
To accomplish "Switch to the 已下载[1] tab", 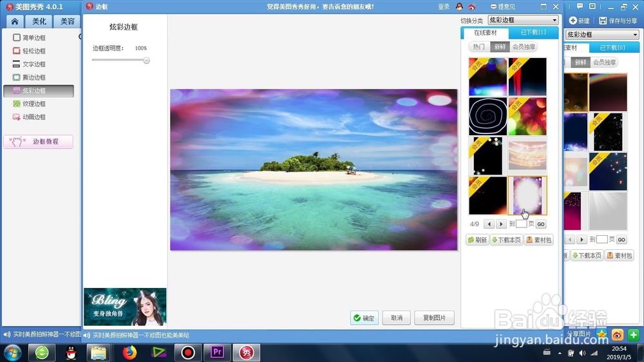I will click(x=533, y=32).
